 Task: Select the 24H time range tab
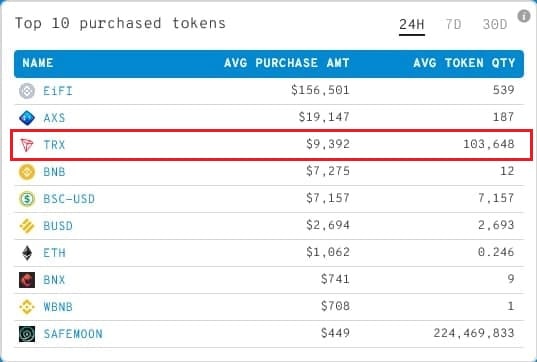pyautogui.click(x=412, y=25)
